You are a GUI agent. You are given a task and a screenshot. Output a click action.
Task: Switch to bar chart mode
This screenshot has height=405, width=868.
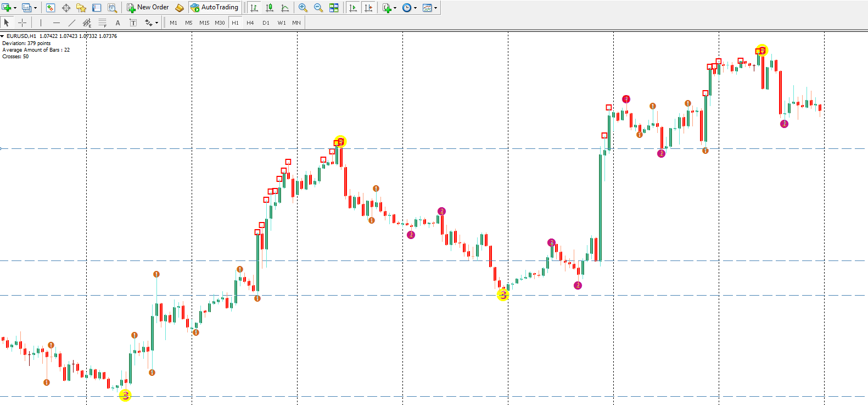254,8
